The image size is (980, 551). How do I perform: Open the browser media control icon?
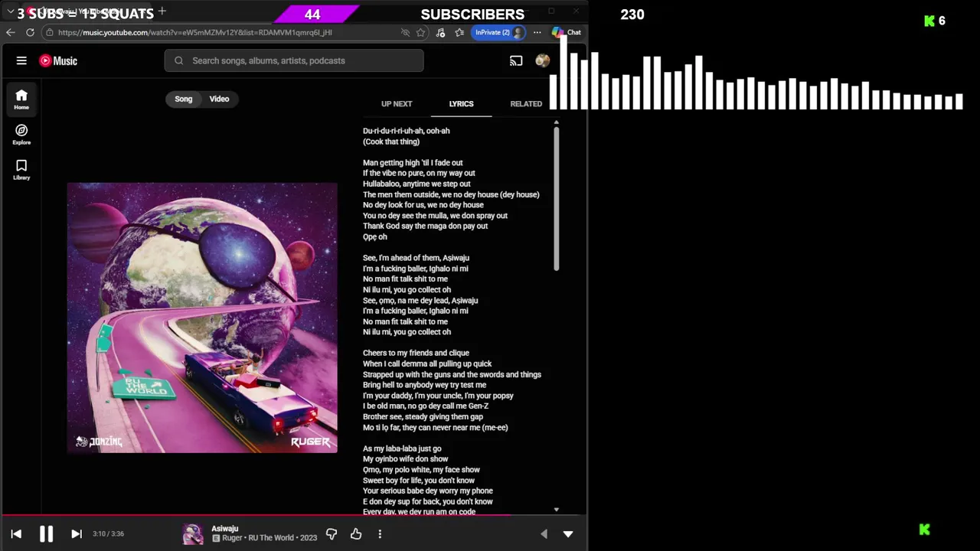coord(440,32)
